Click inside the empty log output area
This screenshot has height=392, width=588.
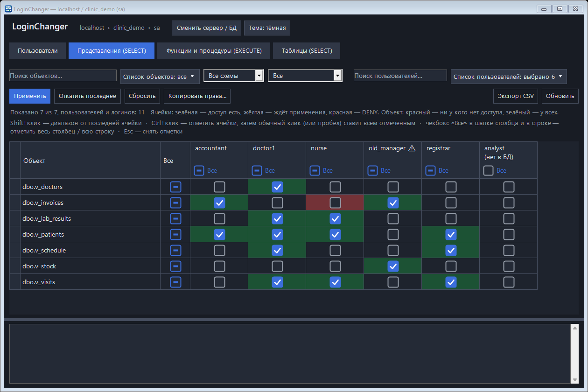pyautogui.click(x=290, y=354)
